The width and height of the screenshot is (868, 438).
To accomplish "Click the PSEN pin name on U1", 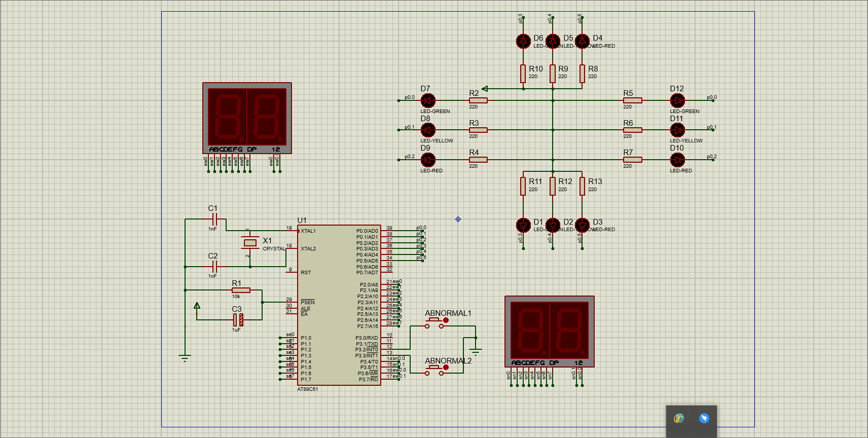I will coord(308,302).
